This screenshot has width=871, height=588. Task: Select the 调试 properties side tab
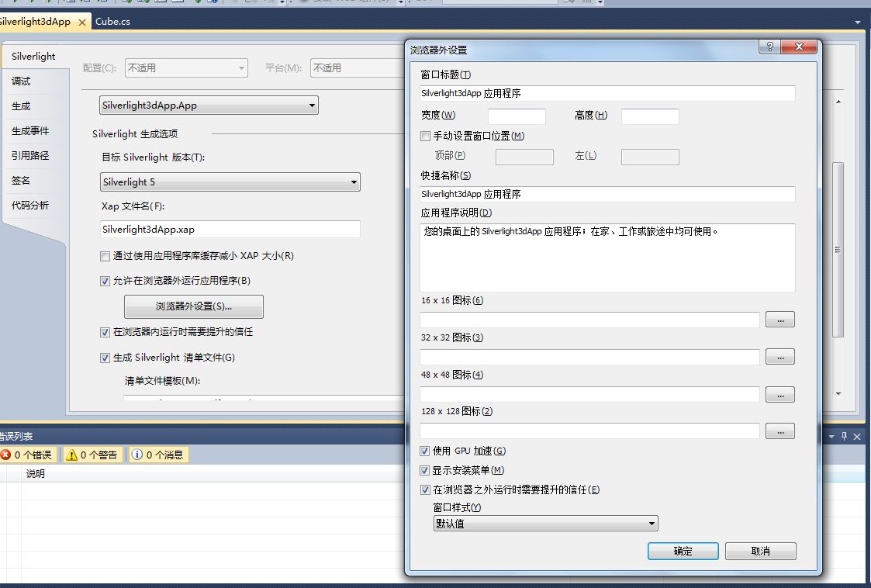pyautogui.click(x=21, y=81)
